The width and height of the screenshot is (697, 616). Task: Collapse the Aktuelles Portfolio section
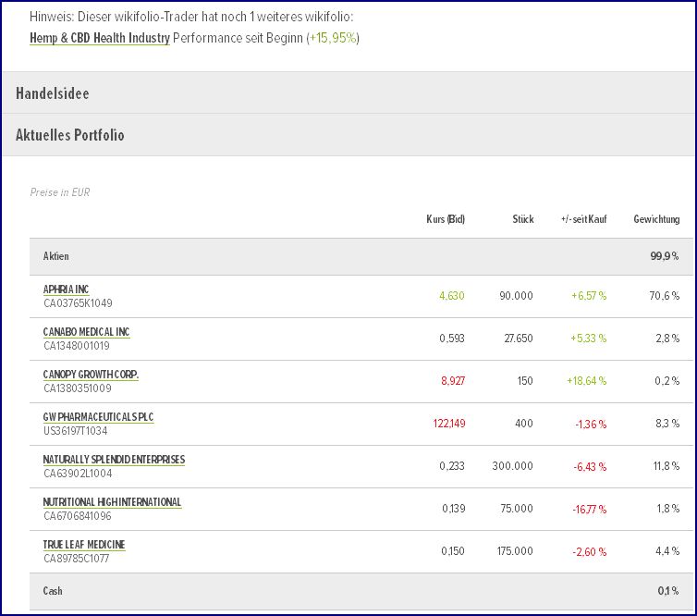[x=70, y=135]
